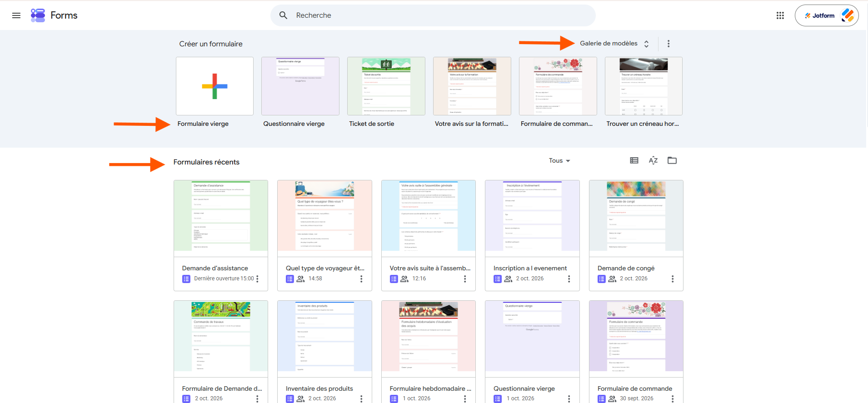Screen dimensions: 868x403
Task: Open recent Formulaire de commande dated 30 sept. 2026
Action: [x=636, y=352]
